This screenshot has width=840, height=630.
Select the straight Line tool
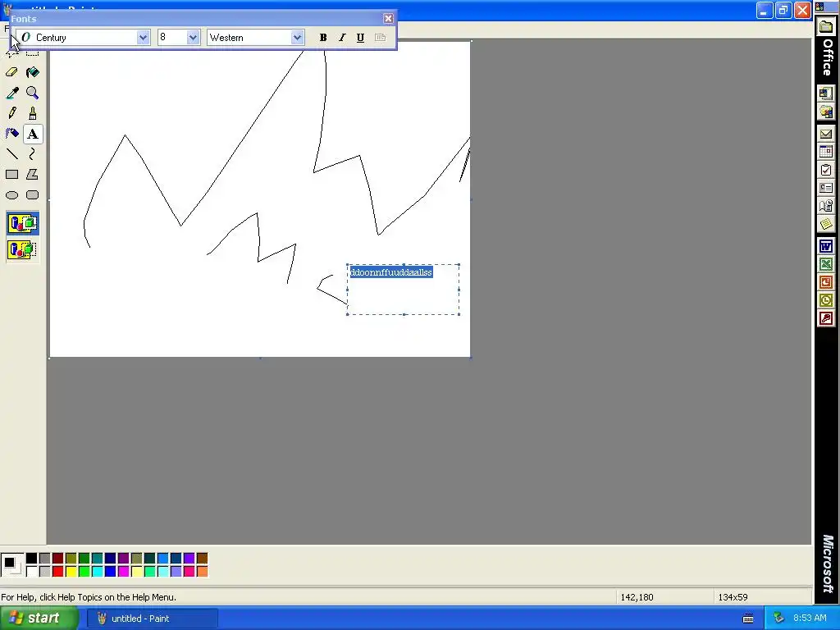coord(11,154)
